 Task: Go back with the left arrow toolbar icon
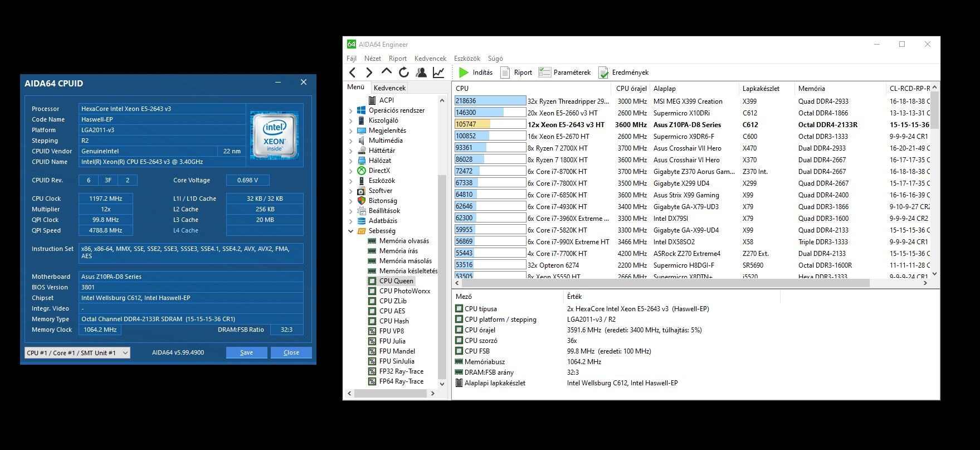click(352, 72)
